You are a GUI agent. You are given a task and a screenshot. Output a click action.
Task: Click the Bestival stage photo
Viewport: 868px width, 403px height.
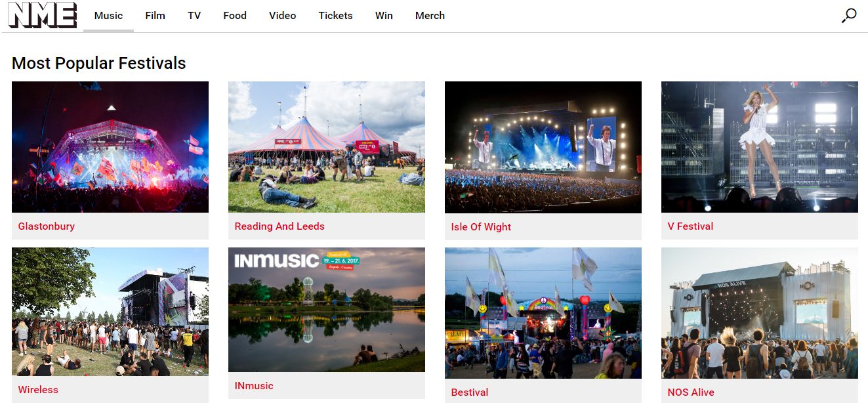click(x=543, y=313)
